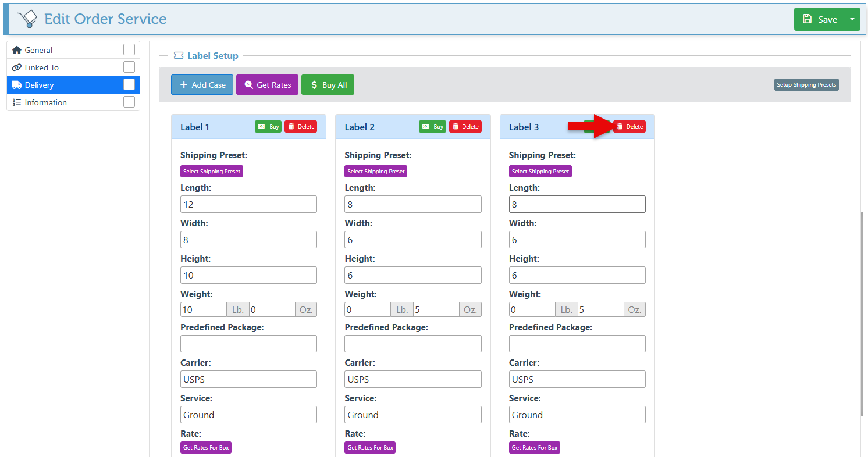868x460 pixels.
Task: Open the Save dropdown arrow
Action: [852, 19]
